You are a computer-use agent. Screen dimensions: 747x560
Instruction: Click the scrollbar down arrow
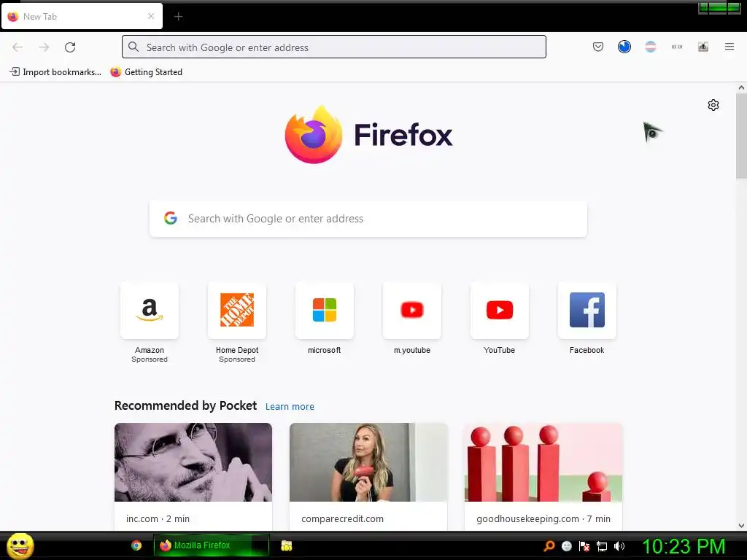pos(741,526)
